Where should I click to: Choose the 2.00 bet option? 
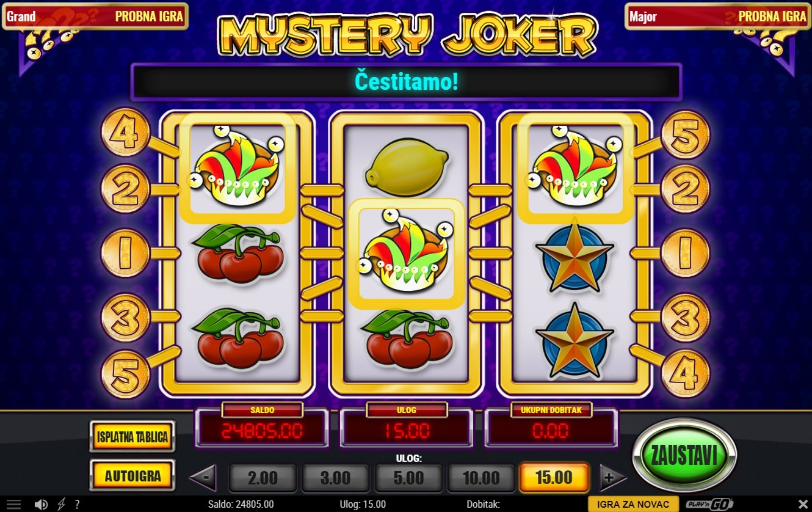coord(263,478)
